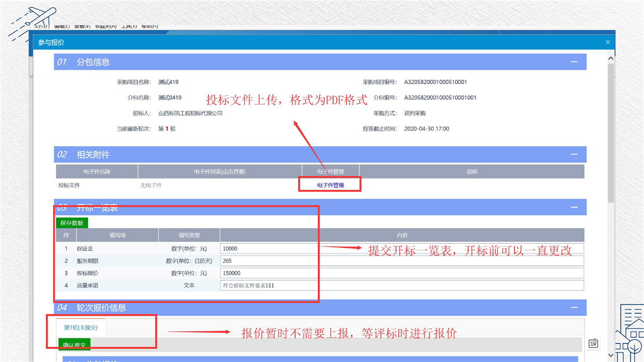The width and height of the screenshot is (644, 362).
Task: Click the 参与报价 dialog title bar
Action: (x=302, y=43)
